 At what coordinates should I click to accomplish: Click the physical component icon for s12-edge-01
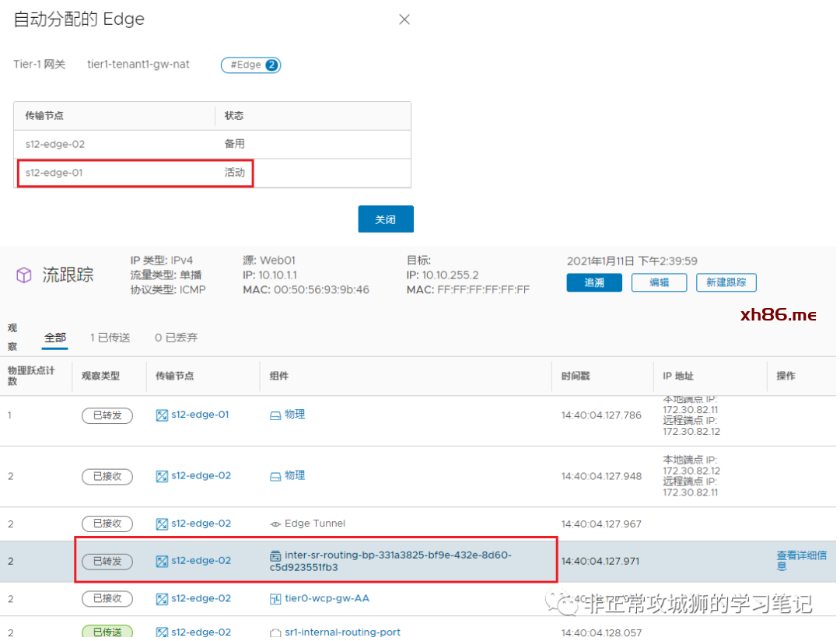(x=275, y=415)
